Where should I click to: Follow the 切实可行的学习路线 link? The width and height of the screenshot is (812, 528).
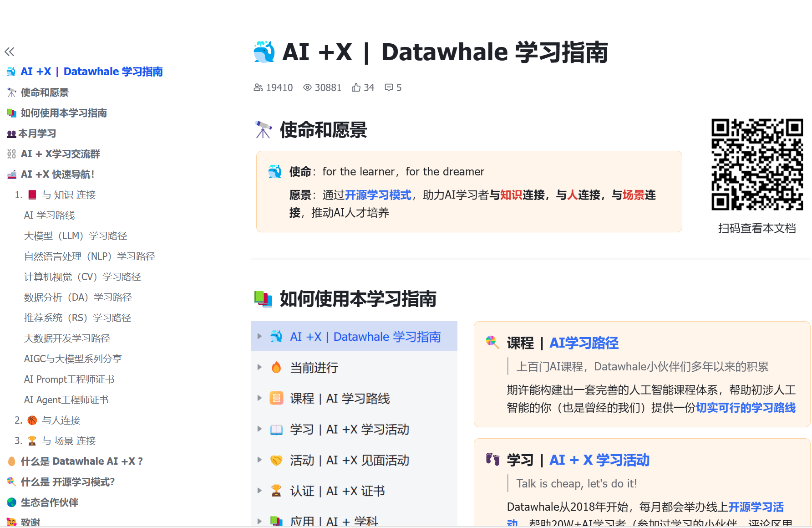(746, 408)
